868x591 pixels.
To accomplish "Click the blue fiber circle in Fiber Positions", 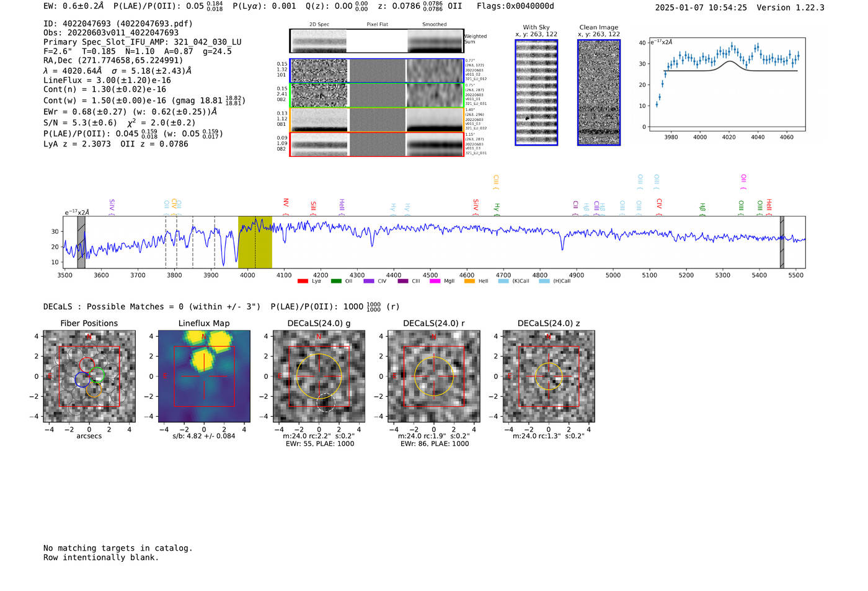I will coord(82,380).
